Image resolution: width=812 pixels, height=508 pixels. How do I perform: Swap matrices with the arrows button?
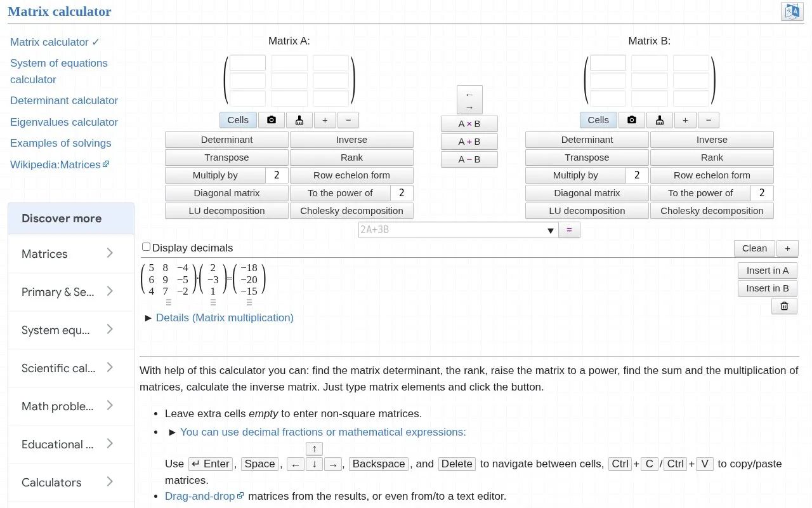469,100
